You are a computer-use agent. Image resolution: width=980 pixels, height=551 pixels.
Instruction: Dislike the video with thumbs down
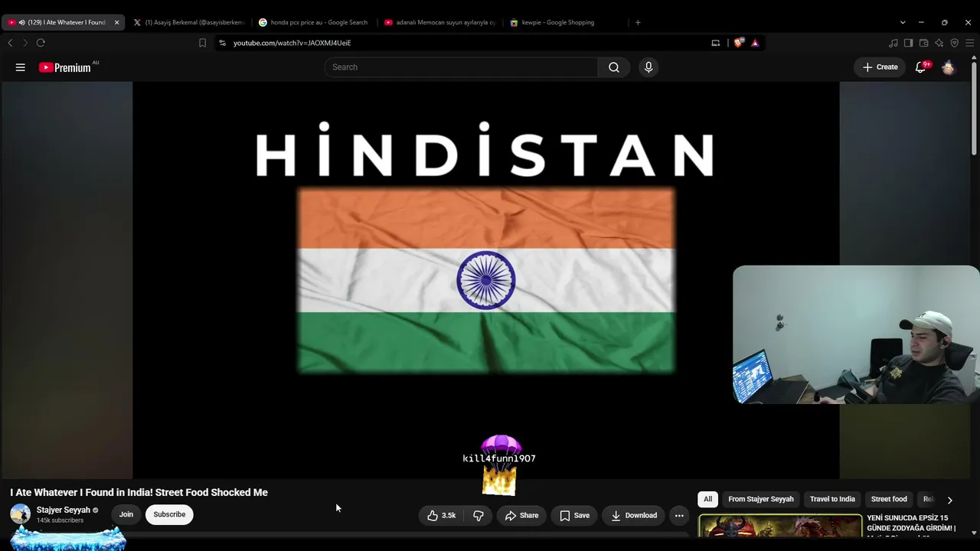(x=479, y=516)
